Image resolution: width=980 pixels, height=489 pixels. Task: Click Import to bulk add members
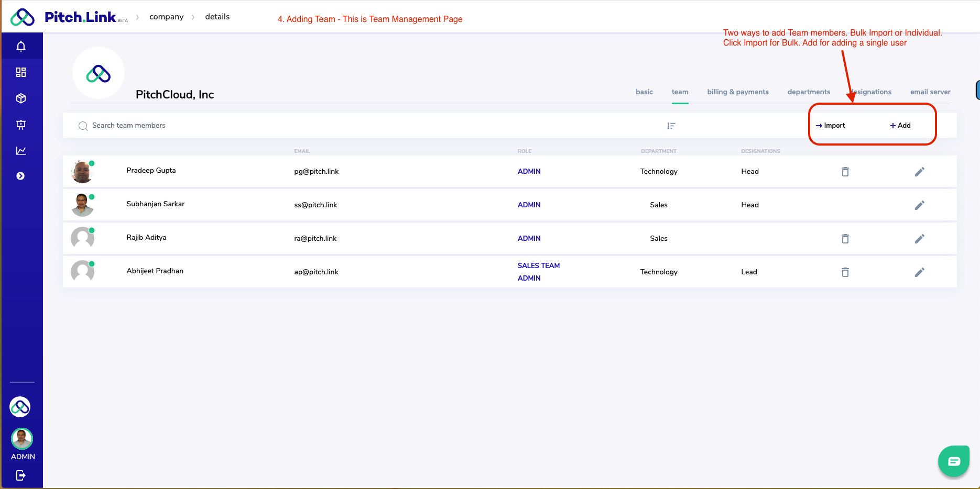(x=830, y=126)
